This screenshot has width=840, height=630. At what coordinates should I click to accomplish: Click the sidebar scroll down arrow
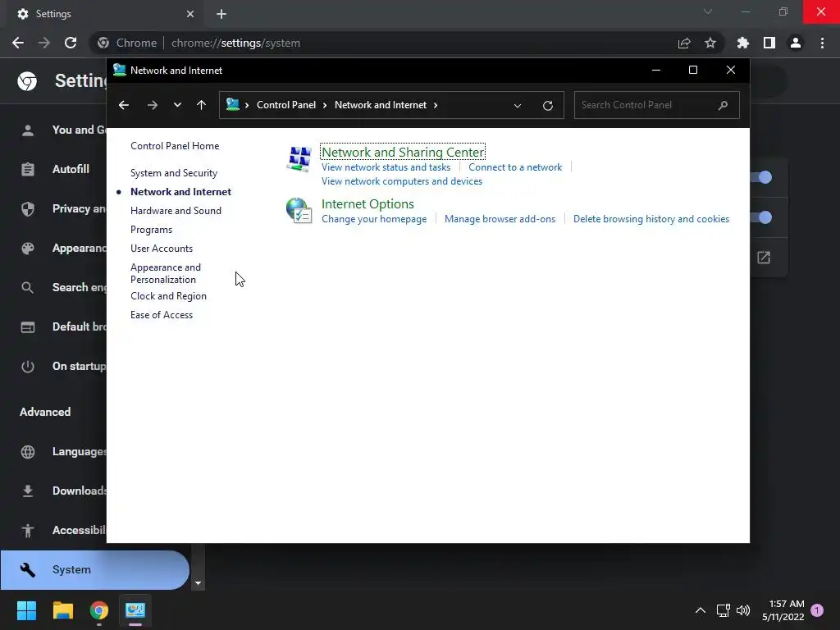(x=199, y=583)
